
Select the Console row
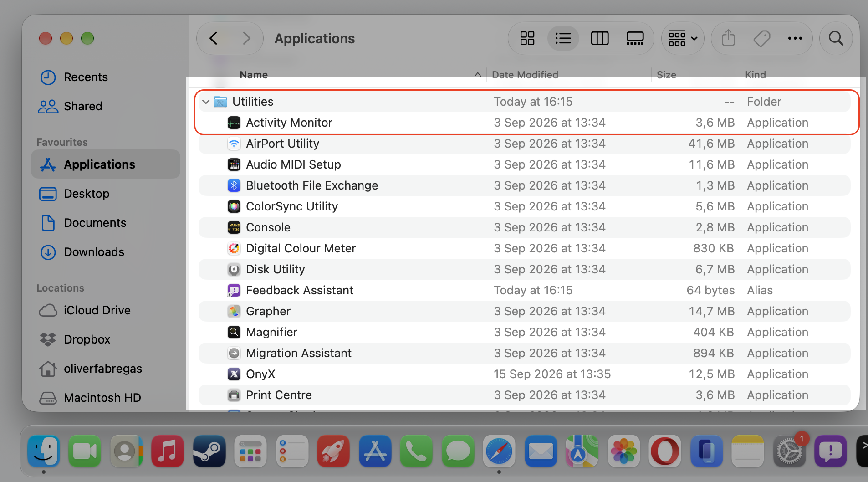525,227
